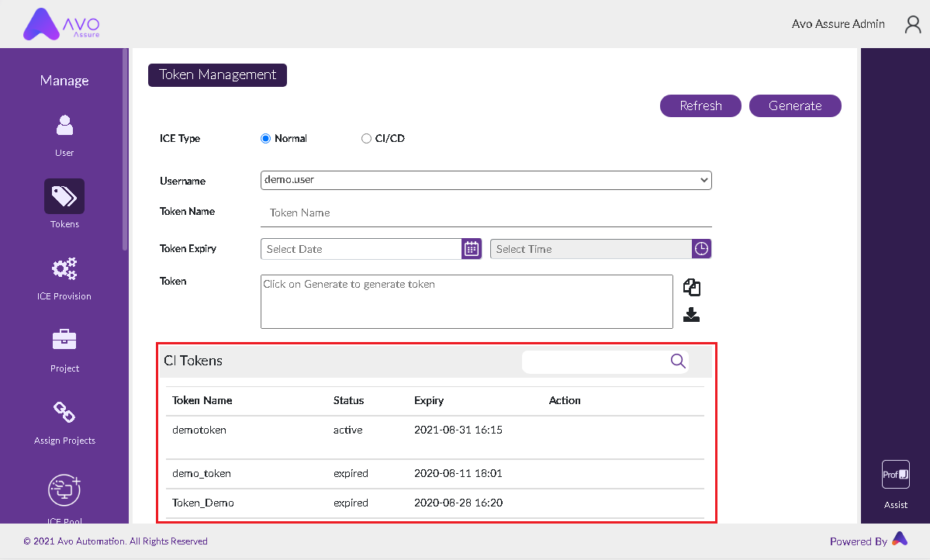Click the Select Date field
Viewport: 930px width, 560px height.
[361, 249]
